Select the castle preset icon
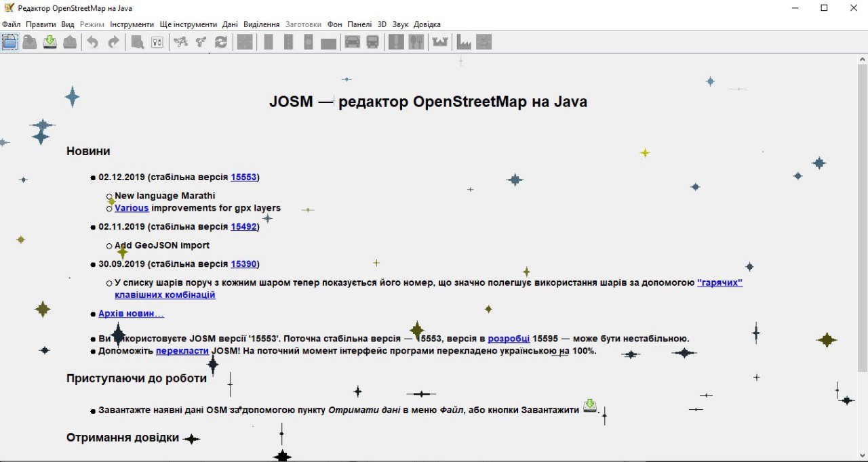The image size is (868, 462). click(x=440, y=42)
